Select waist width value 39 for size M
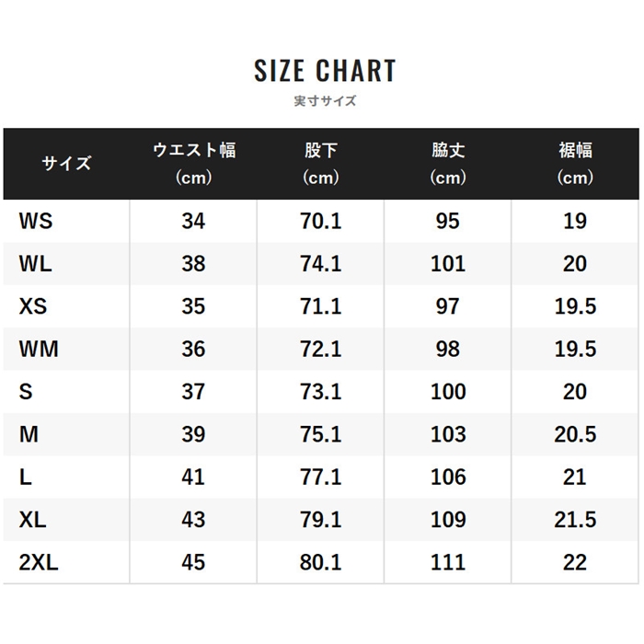 [193, 434]
